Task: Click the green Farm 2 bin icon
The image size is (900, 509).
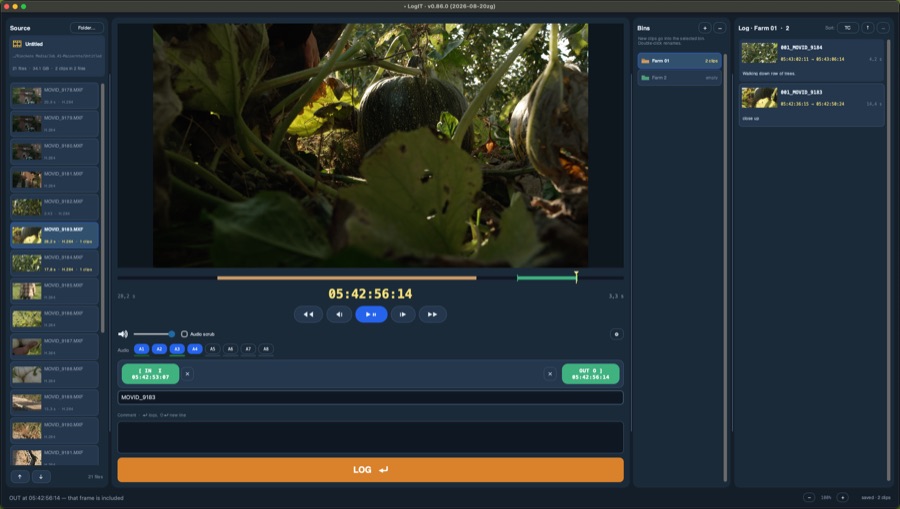Action: tap(645, 77)
